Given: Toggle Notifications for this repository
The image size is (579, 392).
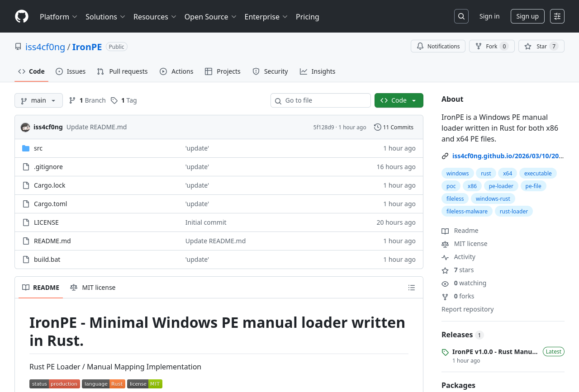Looking at the screenshot, I should 438,46.
